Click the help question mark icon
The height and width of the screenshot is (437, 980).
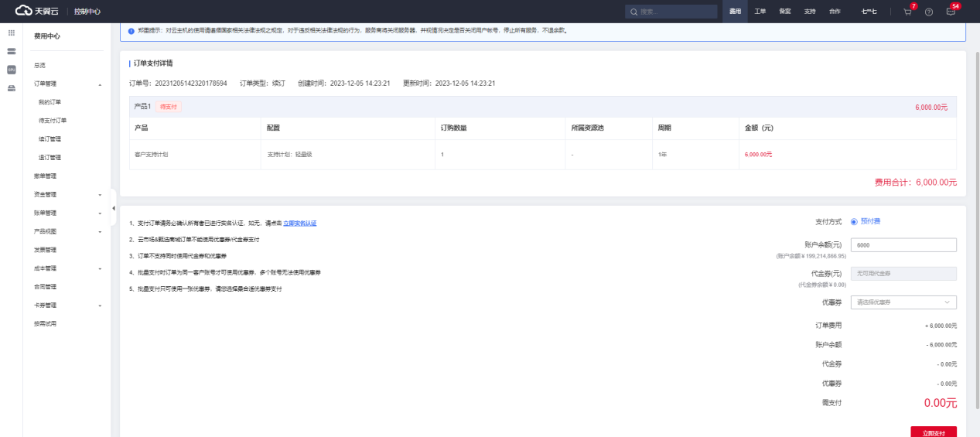[929, 12]
